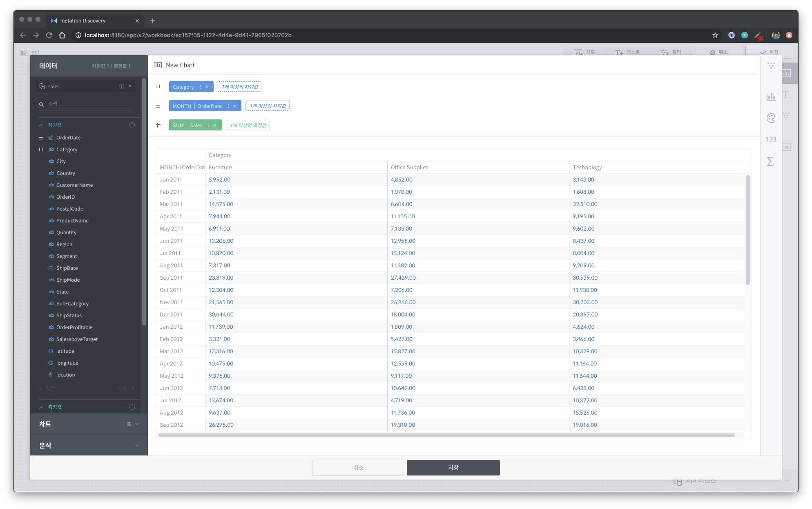Add a text widget via the 텍스트 icon
Viewport: 812px width, 509px height.
pos(628,52)
